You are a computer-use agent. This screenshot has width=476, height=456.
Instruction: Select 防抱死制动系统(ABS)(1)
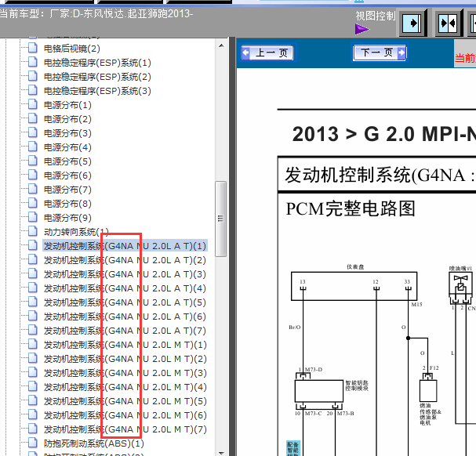pos(94,443)
